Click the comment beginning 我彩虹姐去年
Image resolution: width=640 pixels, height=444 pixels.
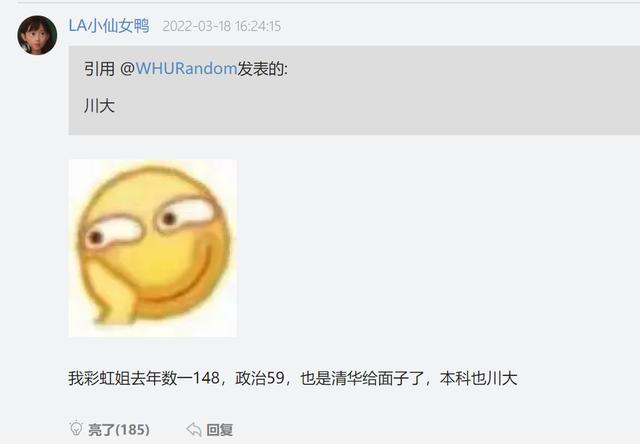tap(293, 378)
